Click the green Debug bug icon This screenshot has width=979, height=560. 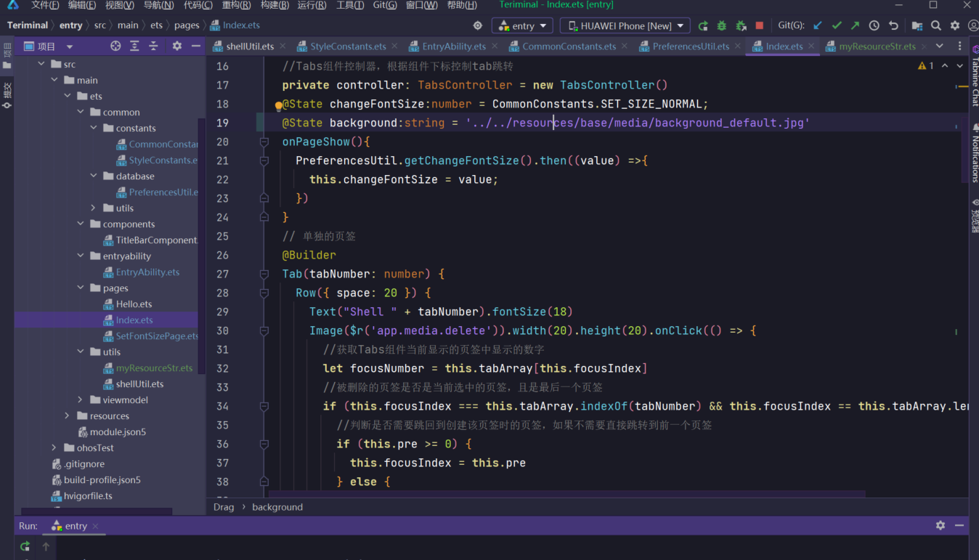pos(721,25)
